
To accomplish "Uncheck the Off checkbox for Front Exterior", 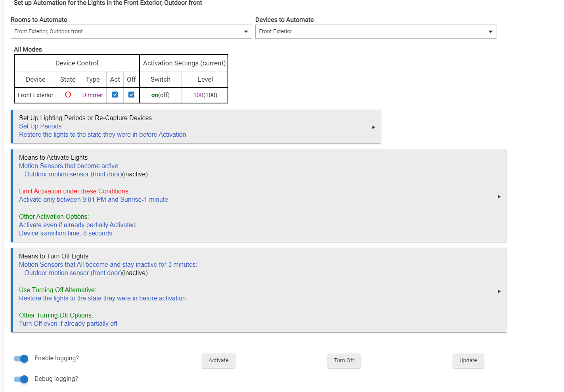I will (131, 95).
